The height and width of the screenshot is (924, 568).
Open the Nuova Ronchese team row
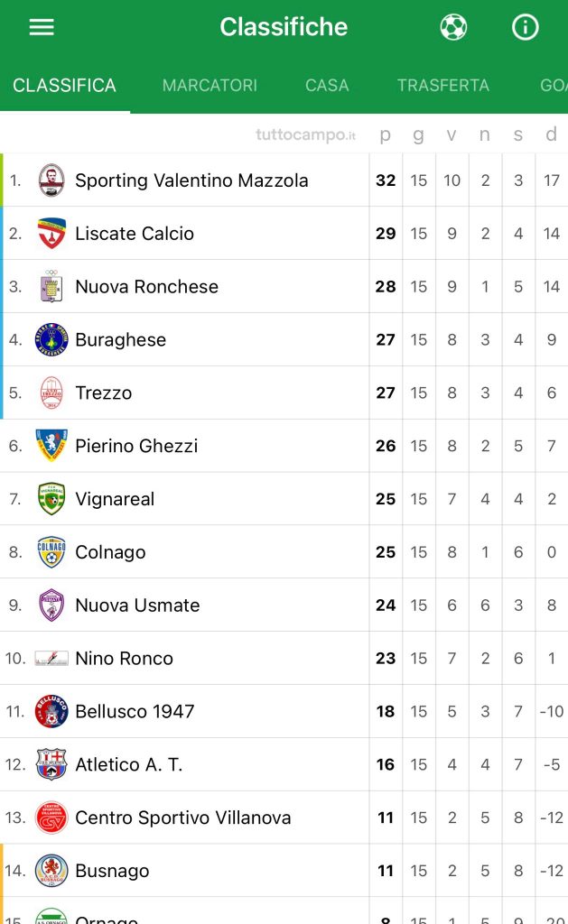(x=284, y=286)
